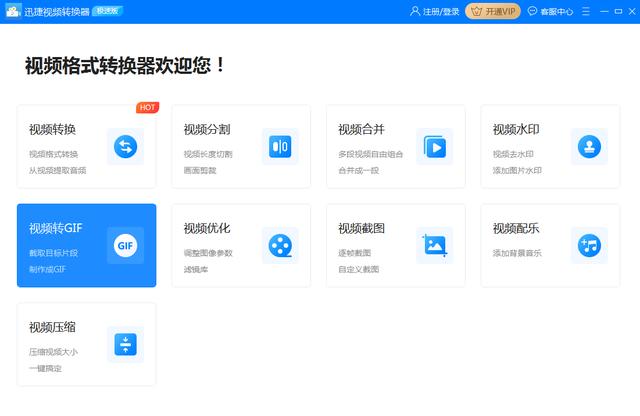Click the music note icon for 视频配乐
This screenshot has height=416, width=640.
pyautogui.click(x=589, y=245)
